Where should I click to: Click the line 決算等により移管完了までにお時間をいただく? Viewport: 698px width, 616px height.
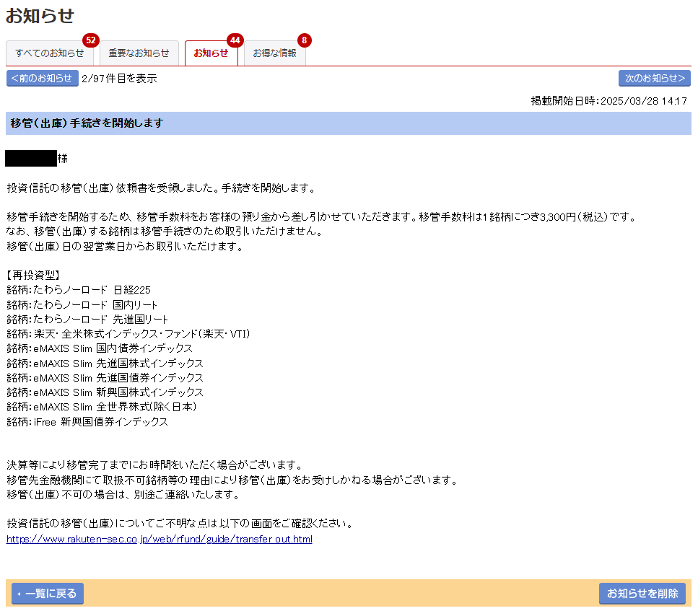click(x=155, y=465)
